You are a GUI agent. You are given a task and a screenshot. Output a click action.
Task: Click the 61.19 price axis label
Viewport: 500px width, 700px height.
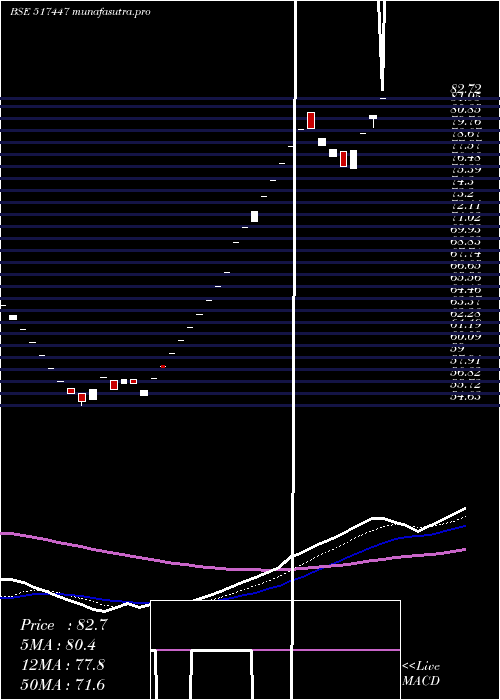click(x=466, y=325)
